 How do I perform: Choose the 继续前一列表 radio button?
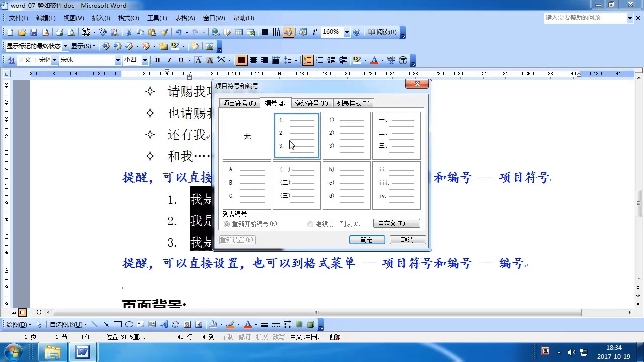(x=310, y=224)
